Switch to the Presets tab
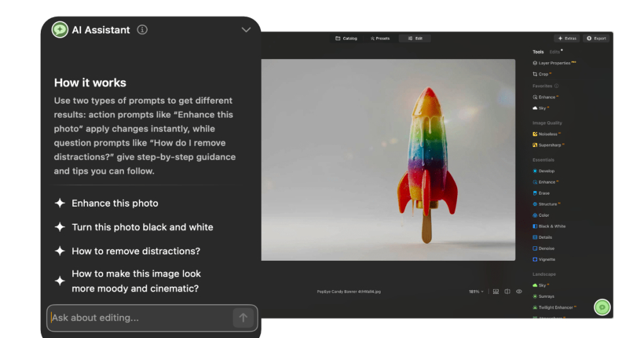Image resolution: width=644 pixels, height=338 pixels. click(x=380, y=38)
